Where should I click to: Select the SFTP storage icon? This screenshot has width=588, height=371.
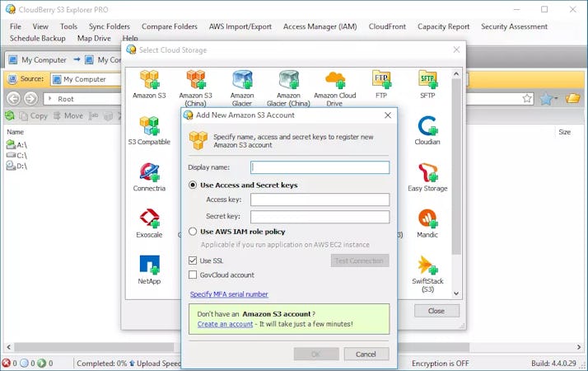tap(428, 80)
